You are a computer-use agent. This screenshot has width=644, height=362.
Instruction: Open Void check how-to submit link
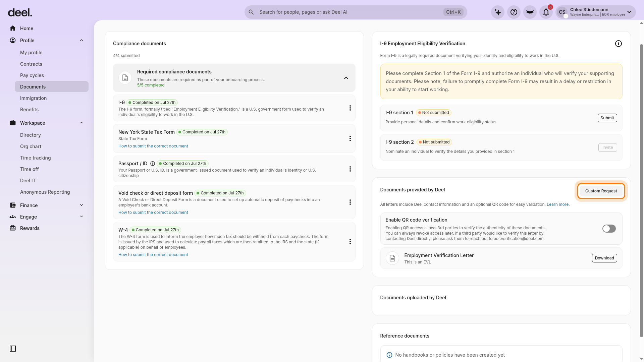(x=153, y=213)
